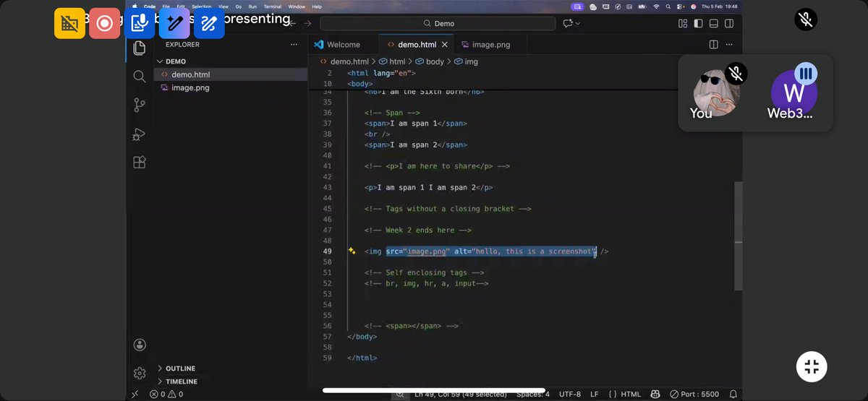The width and height of the screenshot is (868, 401).
Task: Click errors and warnings count in status bar
Action: 166,394
